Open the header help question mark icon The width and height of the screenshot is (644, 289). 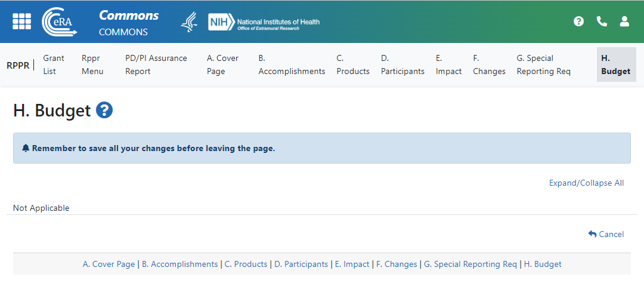coord(578,21)
